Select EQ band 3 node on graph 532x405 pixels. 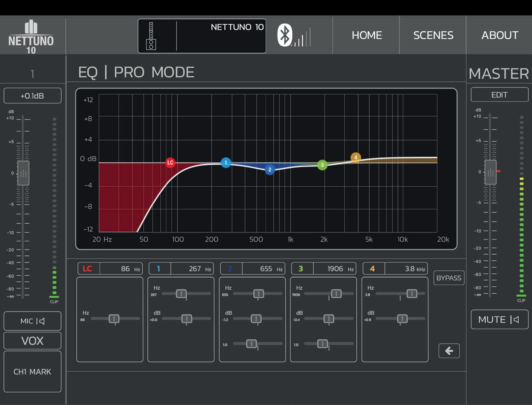coord(322,165)
